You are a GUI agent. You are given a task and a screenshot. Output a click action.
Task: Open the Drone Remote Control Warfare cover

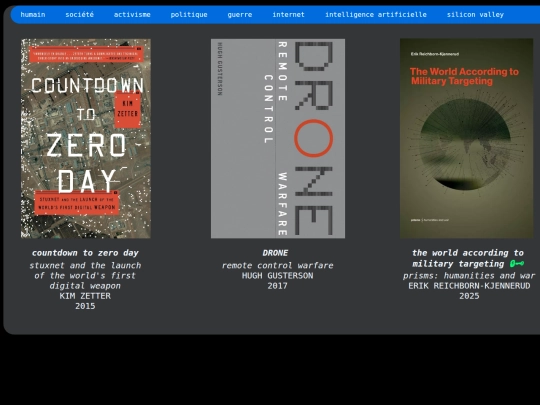(278, 138)
